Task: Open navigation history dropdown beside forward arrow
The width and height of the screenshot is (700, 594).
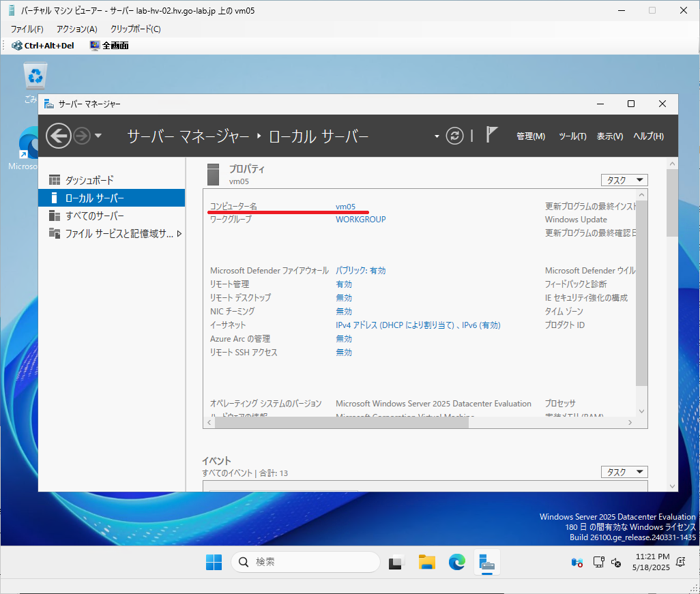Action: click(98, 136)
